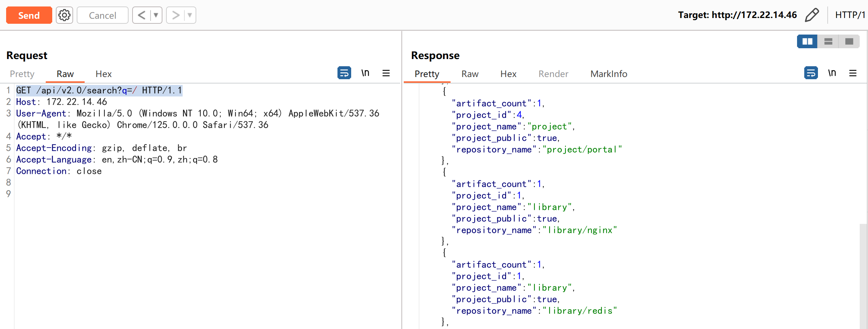Select combined single-panel layout view

[x=849, y=41]
